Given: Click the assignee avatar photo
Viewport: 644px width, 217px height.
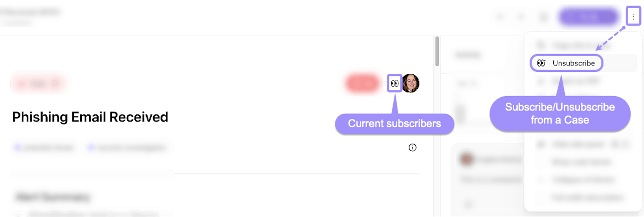Looking at the screenshot, I should pos(411,83).
